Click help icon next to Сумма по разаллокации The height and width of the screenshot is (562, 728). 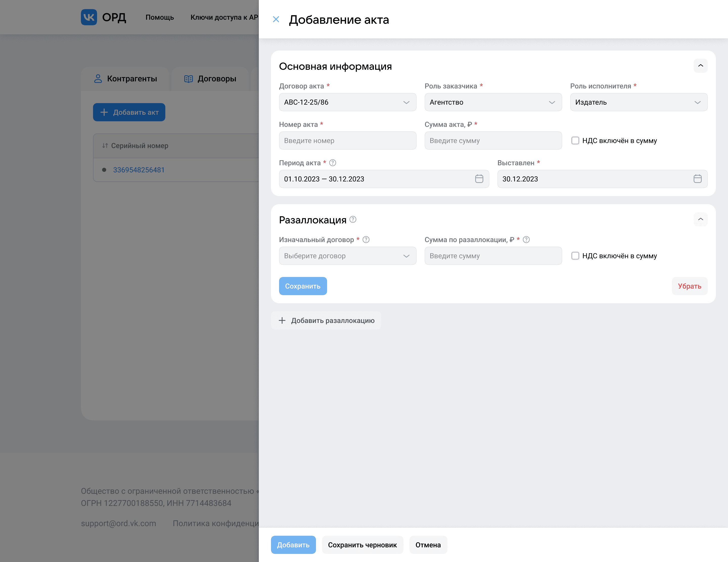(x=526, y=240)
